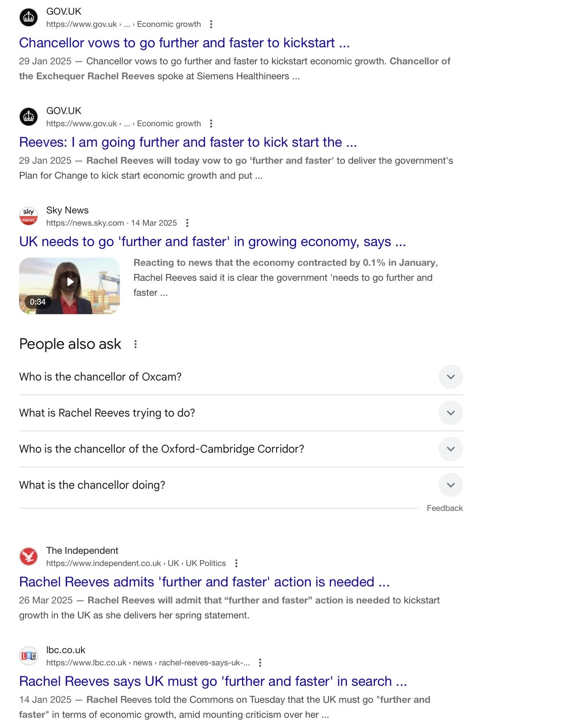Open "Reeves: I am going further" link
The width and height of the screenshot is (568, 728).
click(x=188, y=142)
